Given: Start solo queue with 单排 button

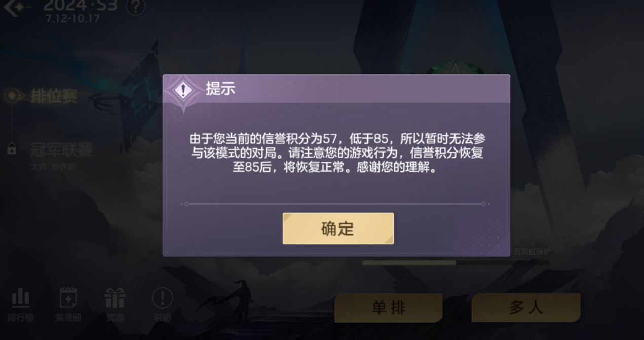Looking at the screenshot, I should (389, 308).
